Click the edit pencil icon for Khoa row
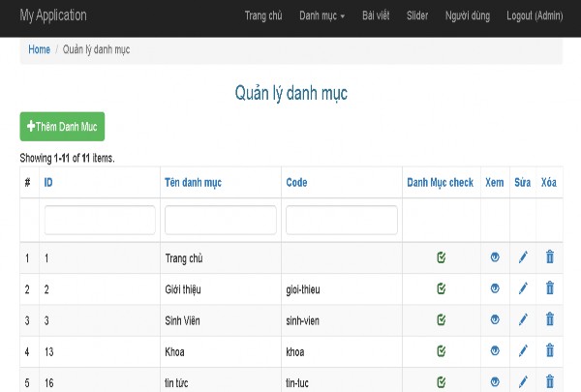This screenshot has width=581, height=392. click(523, 350)
